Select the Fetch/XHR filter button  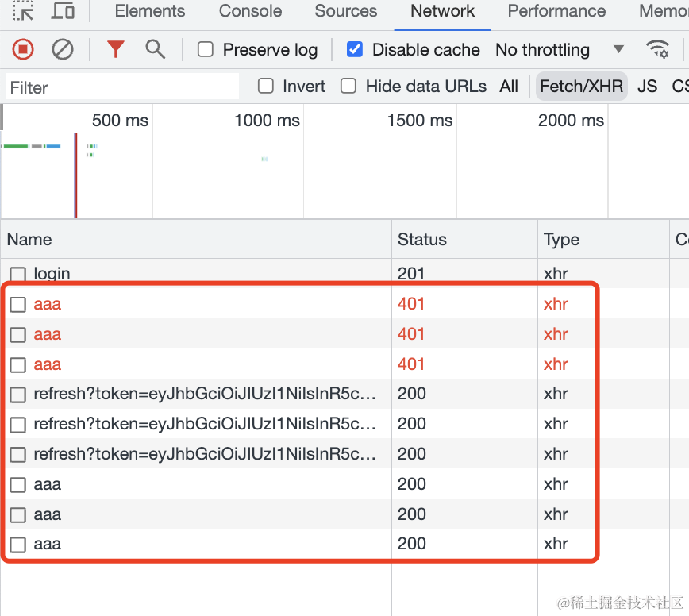pos(581,86)
